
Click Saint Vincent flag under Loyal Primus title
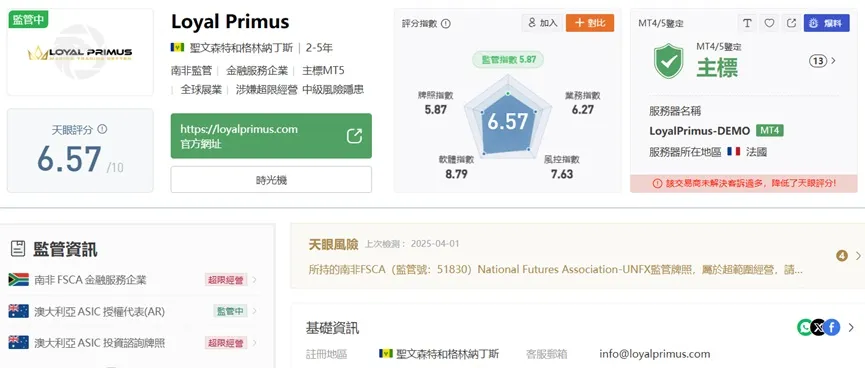pos(177,47)
